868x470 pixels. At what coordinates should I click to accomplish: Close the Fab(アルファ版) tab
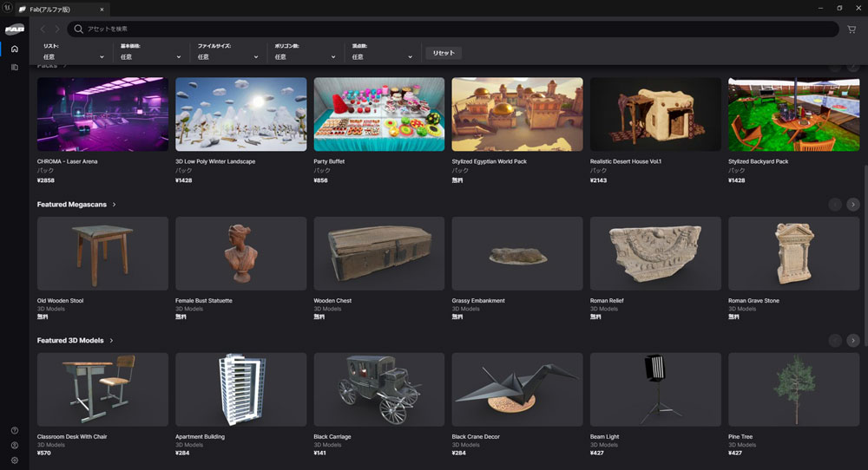[102, 10]
